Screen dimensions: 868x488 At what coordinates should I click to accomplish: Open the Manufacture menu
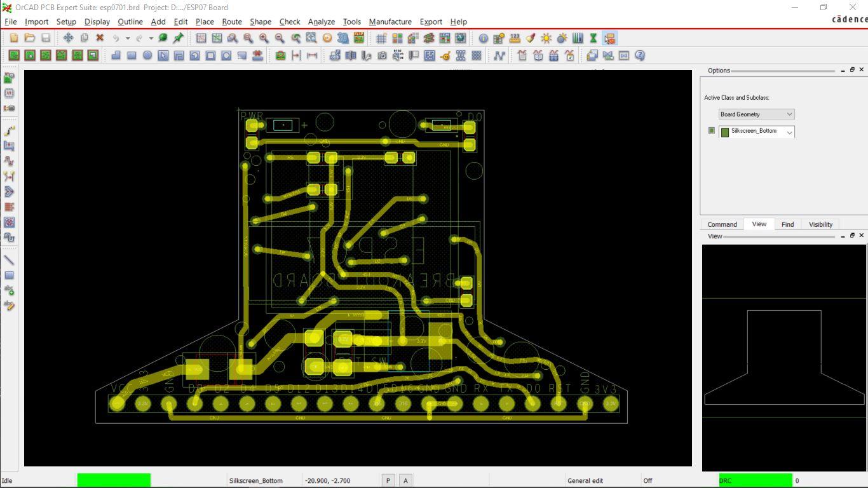click(x=390, y=22)
